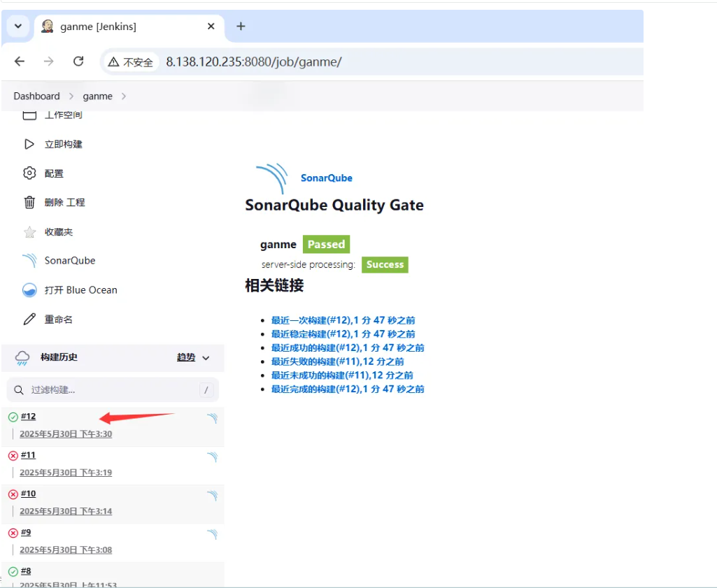Click the filter builds search field
The width and height of the screenshot is (717, 588).
[113, 389]
